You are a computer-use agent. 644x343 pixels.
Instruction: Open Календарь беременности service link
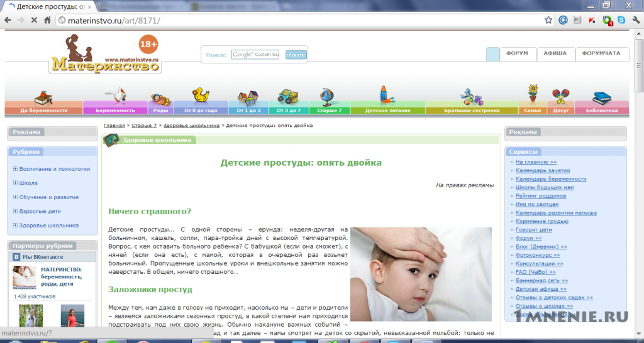click(551, 179)
